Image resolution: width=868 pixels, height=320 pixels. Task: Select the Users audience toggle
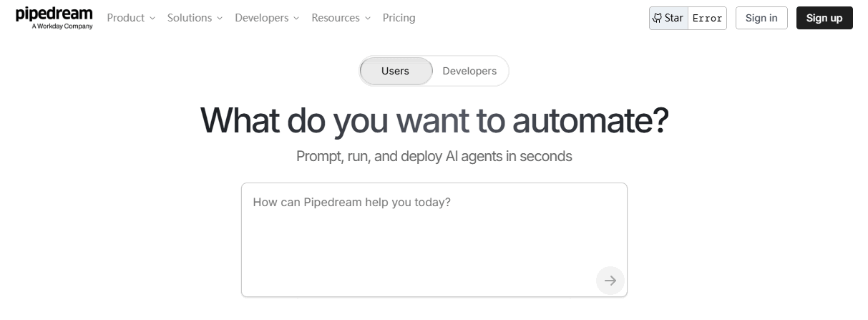396,71
